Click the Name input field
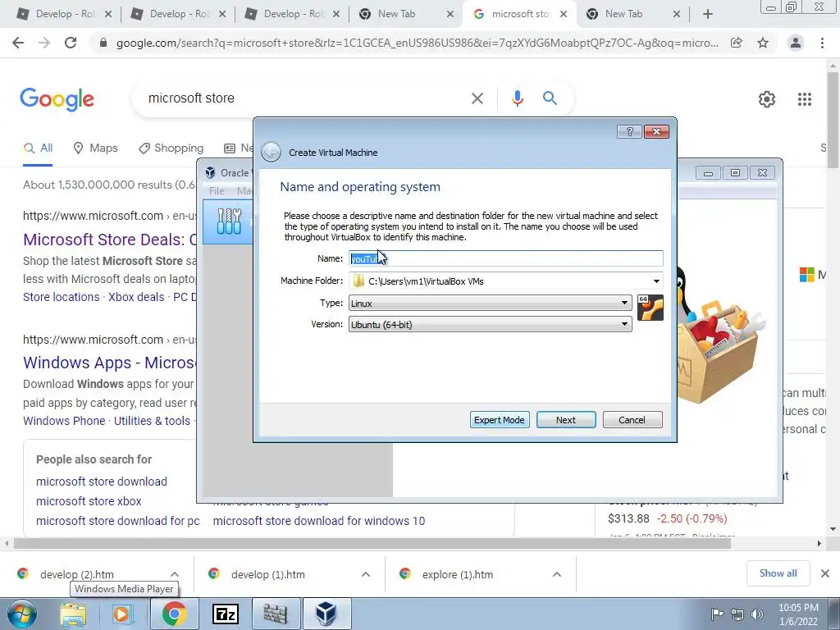Screen dimensions: 840x630 505,258
